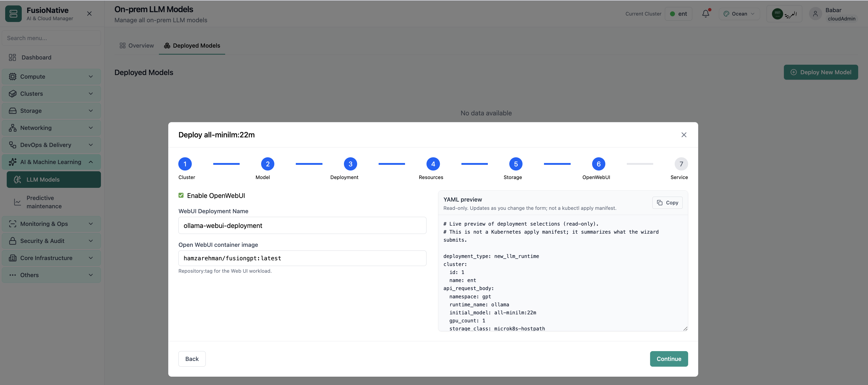Click the user avatar icon
868x385 pixels.
pyautogui.click(x=815, y=14)
